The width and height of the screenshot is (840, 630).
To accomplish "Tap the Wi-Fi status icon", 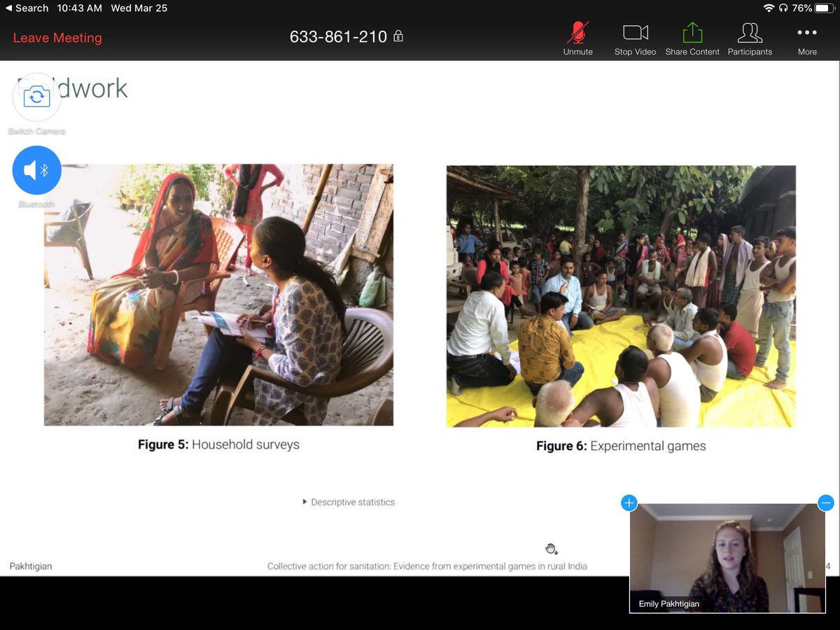I will [x=769, y=8].
